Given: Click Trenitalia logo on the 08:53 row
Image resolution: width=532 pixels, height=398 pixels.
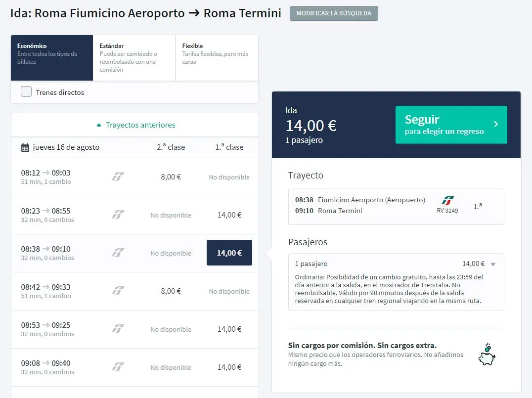Looking at the screenshot, I should click(118, 329).
